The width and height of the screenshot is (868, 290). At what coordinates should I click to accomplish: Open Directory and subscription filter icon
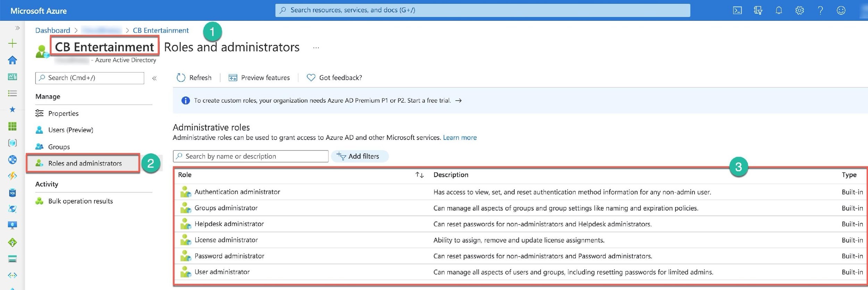(758, 10)
